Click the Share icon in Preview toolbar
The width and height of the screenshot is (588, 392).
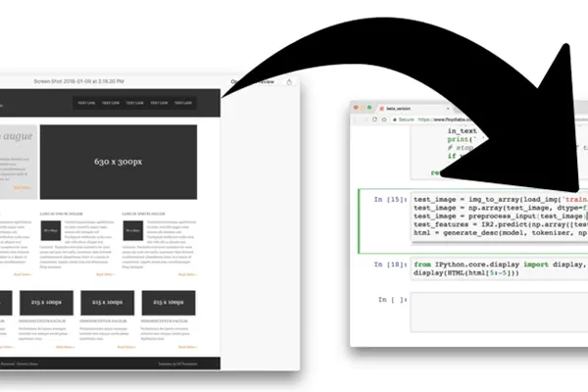pyautogui.click(x=289, y=82)
